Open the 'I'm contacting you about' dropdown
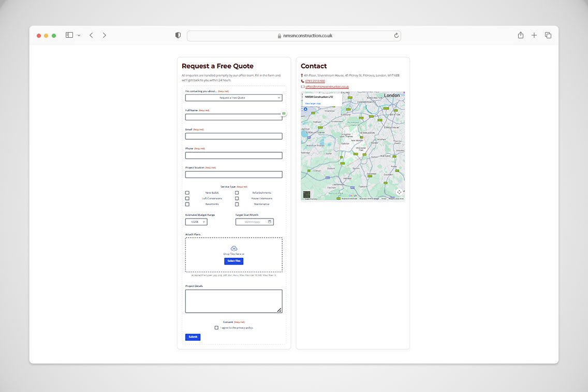The height and width of the screenshot is (392, 588). tap(233, 97)
